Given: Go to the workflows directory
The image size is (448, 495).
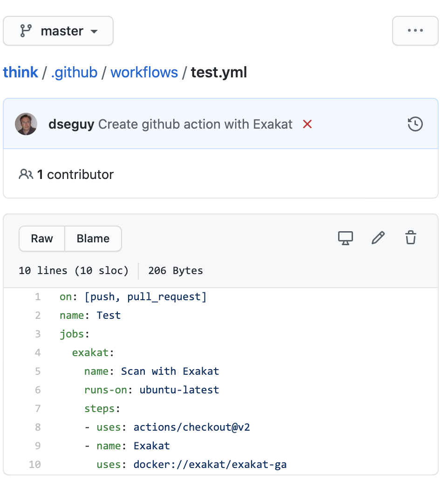Looking at the screenshot, I should point(144,72).
